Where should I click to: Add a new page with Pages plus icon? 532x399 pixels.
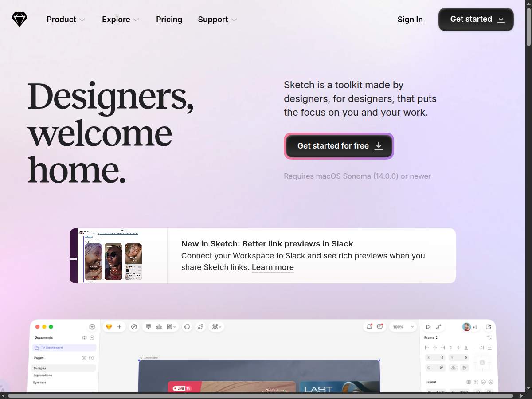point(91,358)
